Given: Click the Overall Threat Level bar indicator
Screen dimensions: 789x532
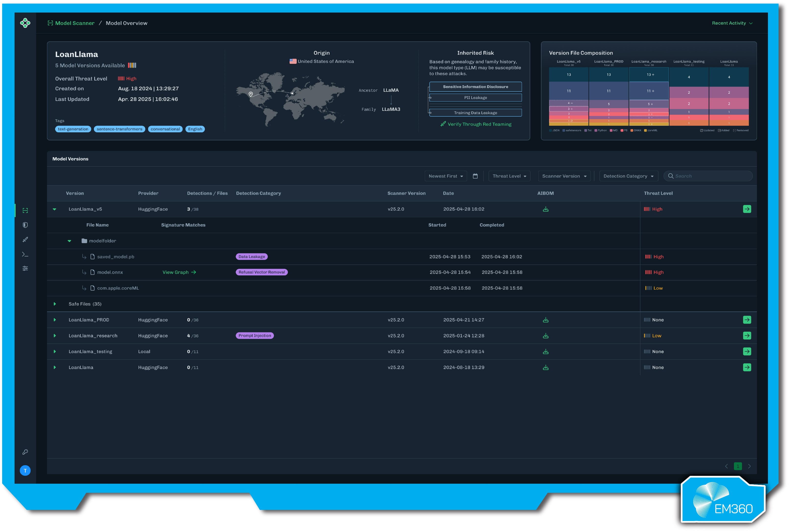Looking at the screenshot, I should (x=121, y=78).
